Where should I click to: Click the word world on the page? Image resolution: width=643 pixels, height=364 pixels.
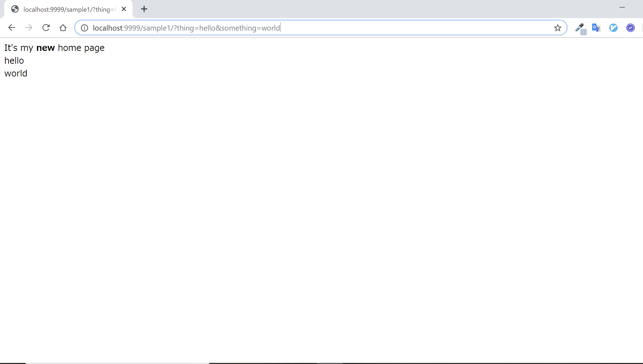coord(16,73)
